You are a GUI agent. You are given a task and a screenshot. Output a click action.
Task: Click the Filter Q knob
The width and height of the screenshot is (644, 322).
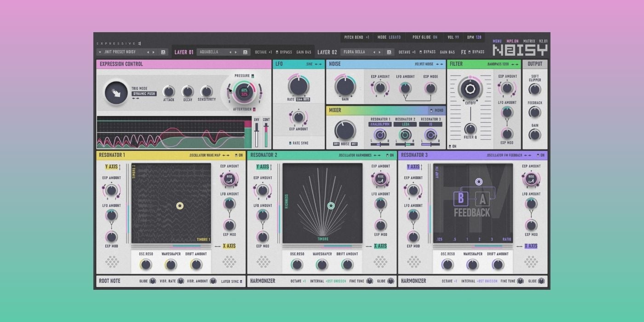pos(470,128)
